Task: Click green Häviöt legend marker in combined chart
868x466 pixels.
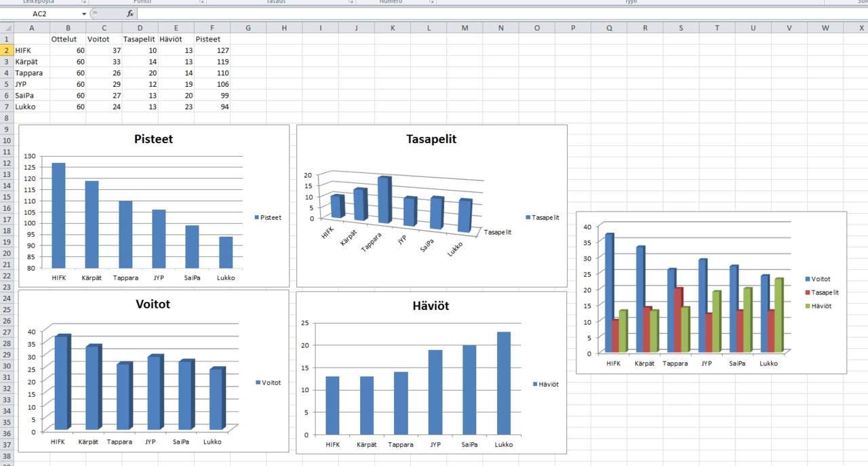Action: (x=808, y=307)
